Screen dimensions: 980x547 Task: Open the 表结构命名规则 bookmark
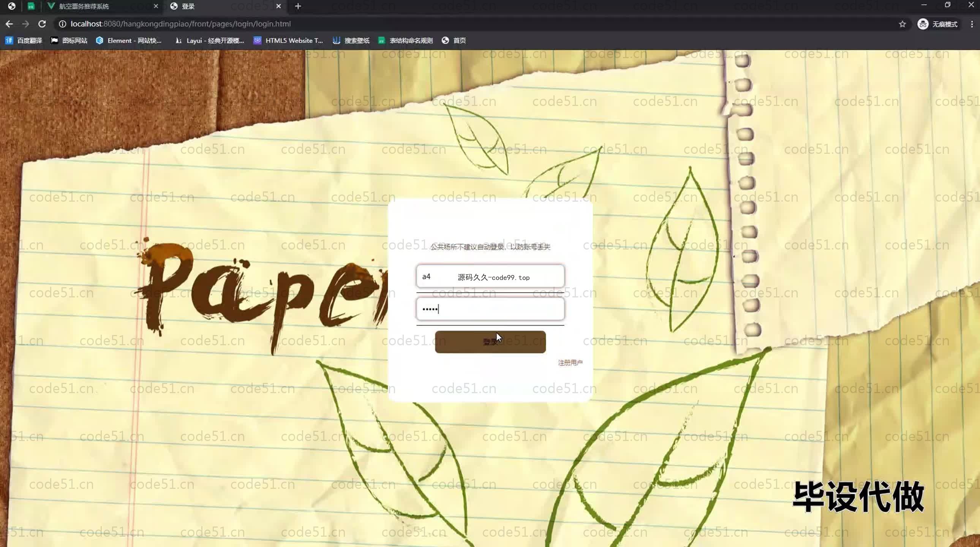point(406,40)
